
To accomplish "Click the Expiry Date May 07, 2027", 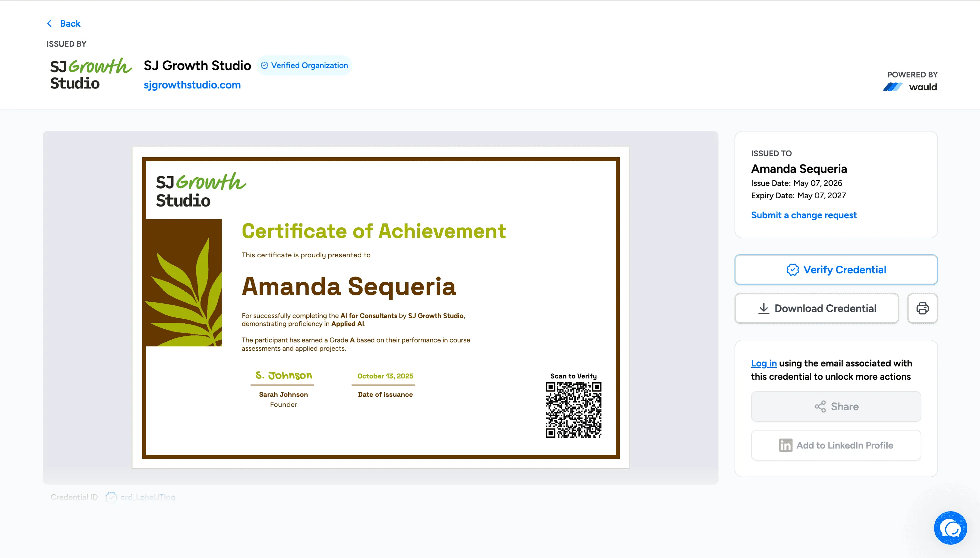I will click(799, 196).
